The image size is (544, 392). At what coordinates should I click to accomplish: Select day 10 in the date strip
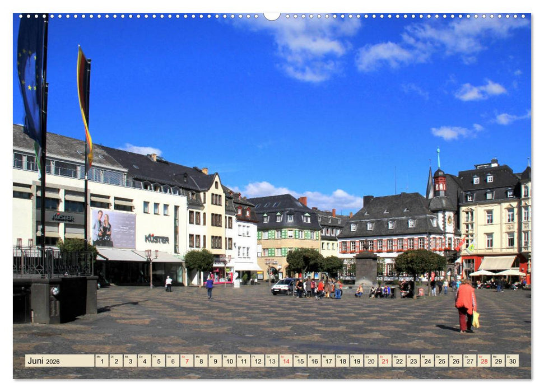[229, 361]
